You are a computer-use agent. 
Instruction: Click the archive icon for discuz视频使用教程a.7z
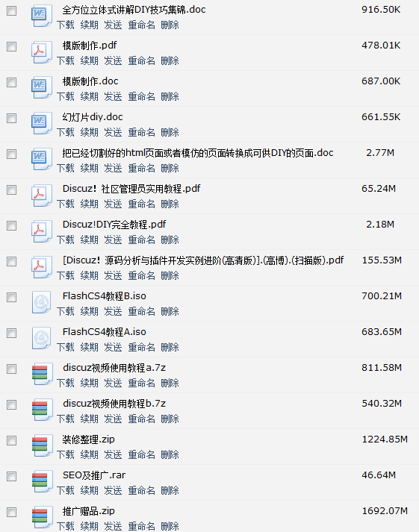[x=42, y=374]
